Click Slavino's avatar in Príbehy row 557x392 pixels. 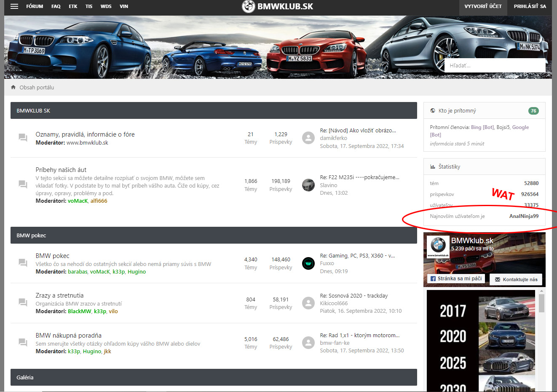(x=308, y=185)
